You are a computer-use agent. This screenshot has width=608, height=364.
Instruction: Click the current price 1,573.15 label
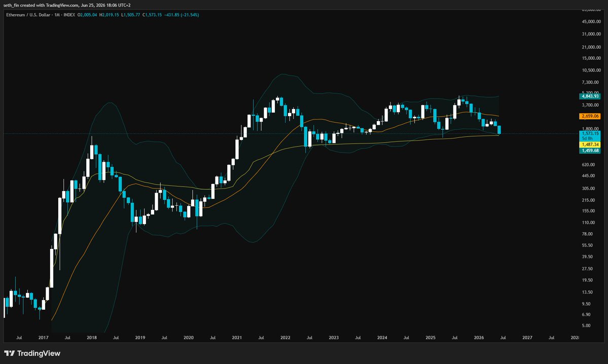(x=590, y=133)
